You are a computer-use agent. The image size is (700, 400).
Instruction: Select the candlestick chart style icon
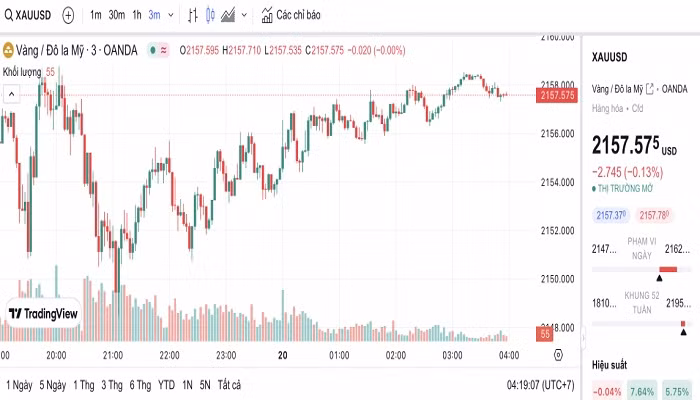point(210,15)
